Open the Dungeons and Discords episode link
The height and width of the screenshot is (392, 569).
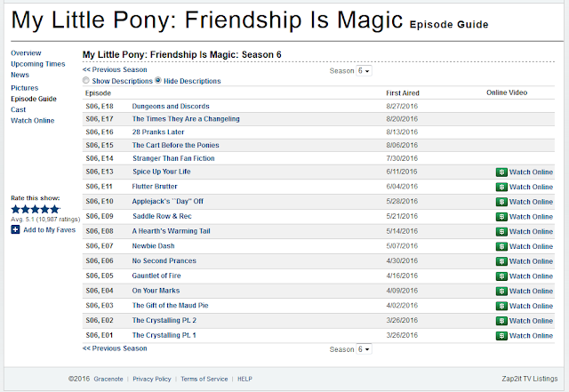pyautogui.click(x=171, y=107)
